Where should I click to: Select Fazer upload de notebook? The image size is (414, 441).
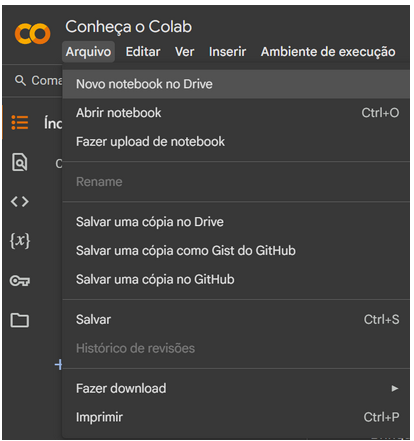pos(236,142)
